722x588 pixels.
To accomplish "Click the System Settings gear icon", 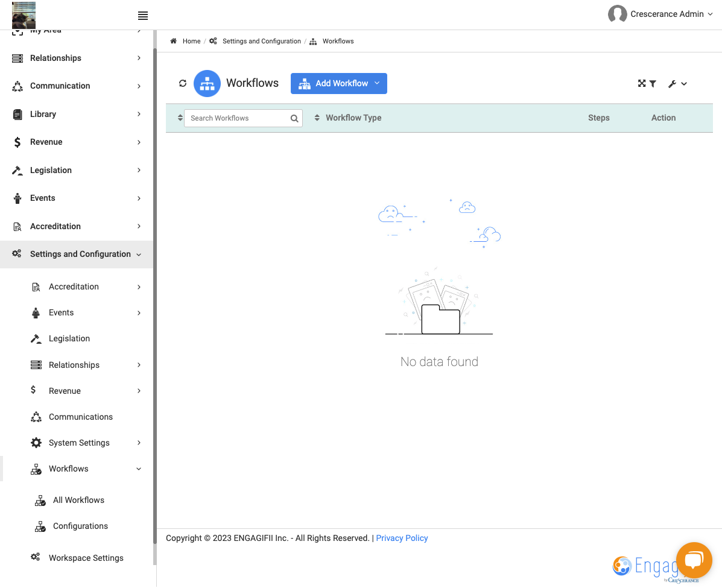I will (36, 443).
